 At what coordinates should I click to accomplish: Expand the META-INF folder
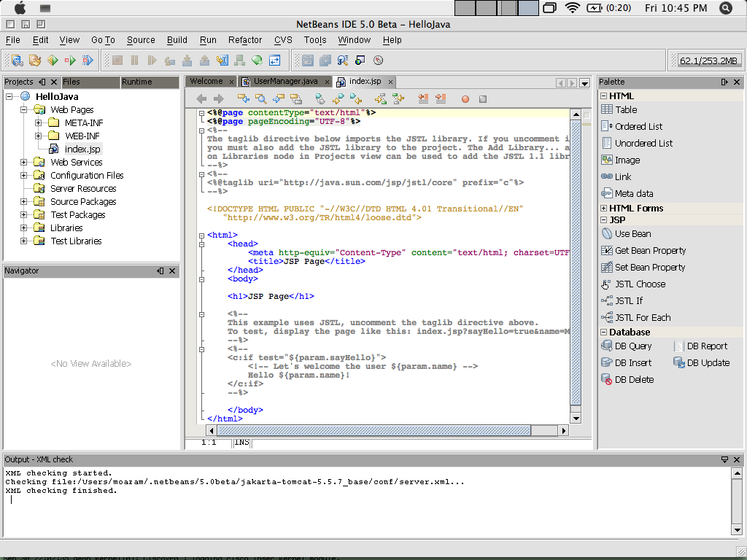(38, 122)
